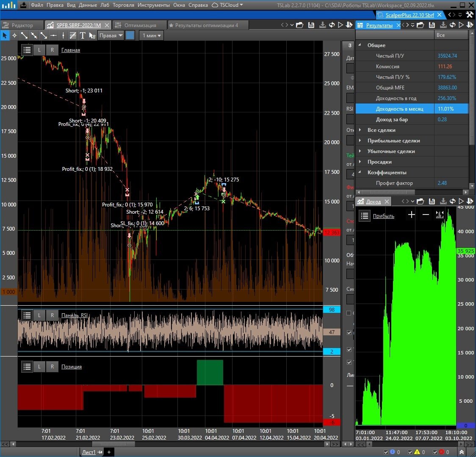Tick the unchecked checkbox in parameters panel
The image size is (476, 457).
tap(349, 313)
